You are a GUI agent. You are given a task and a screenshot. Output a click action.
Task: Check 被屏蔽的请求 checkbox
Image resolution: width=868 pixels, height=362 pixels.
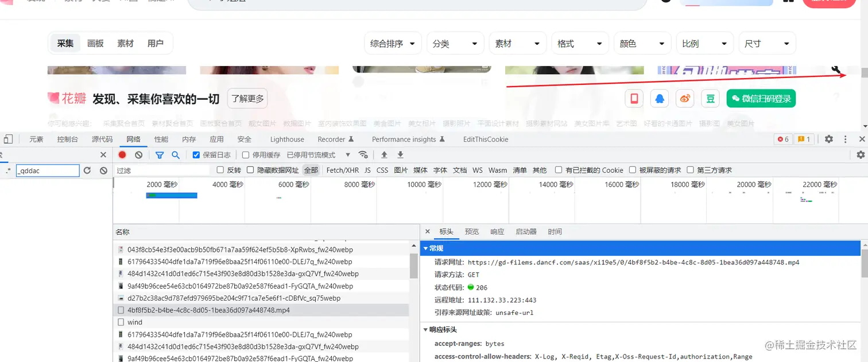point(633,170)
